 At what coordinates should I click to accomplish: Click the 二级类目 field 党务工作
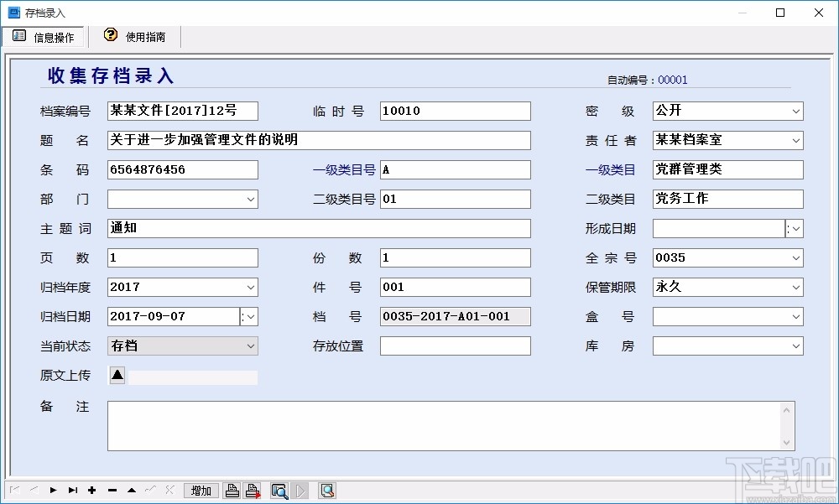click(x=727, y=200)
